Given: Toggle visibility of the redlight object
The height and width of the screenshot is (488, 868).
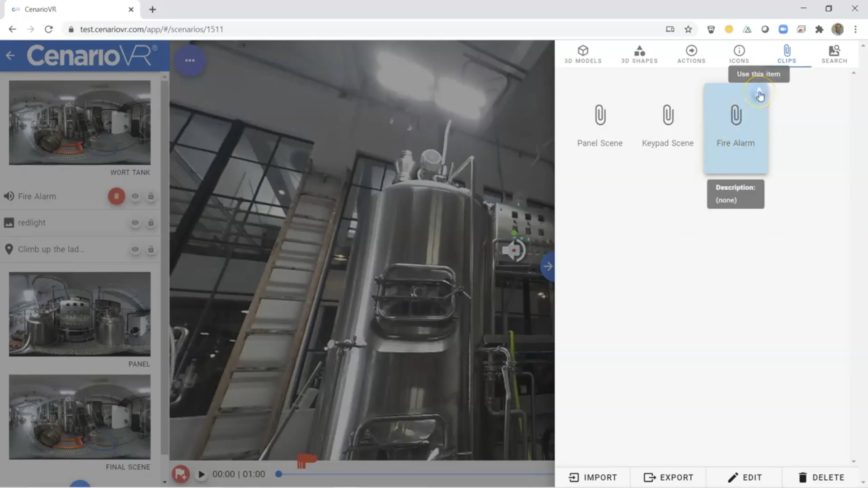Looking at the screenshot, I should click(135, 223).
